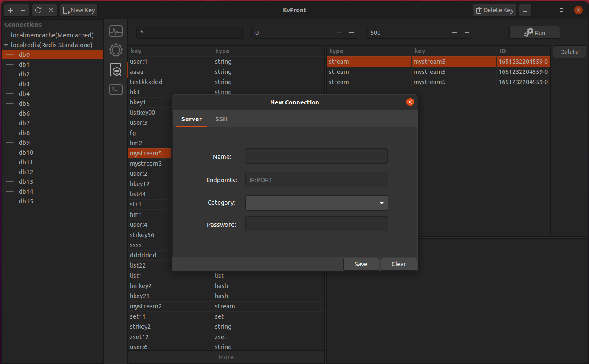Open the terminal console sidebar icon
Viewport: 589px width, 364px height.
[116, 90]
